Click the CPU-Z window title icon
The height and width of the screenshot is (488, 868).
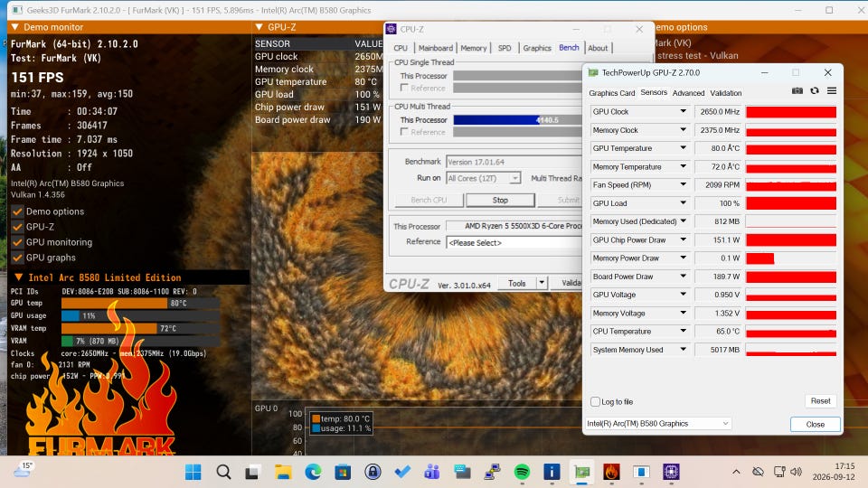pyautogui.click(x=392, y=29)
